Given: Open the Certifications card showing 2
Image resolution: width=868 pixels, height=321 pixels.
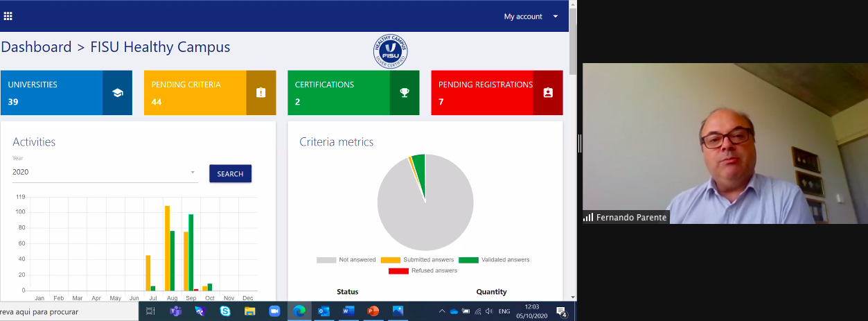Looking at the screenshot, I should [x=353, y=93].
